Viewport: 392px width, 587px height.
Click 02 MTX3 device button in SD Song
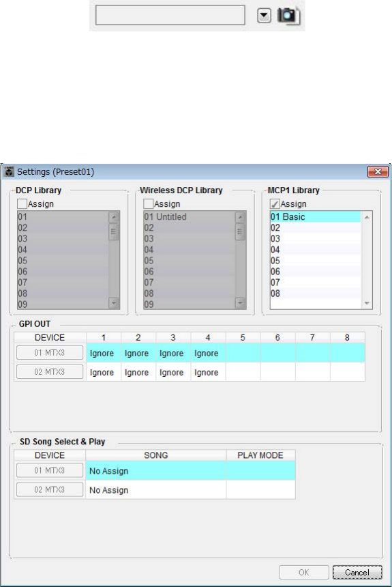(x=50, y=489)
